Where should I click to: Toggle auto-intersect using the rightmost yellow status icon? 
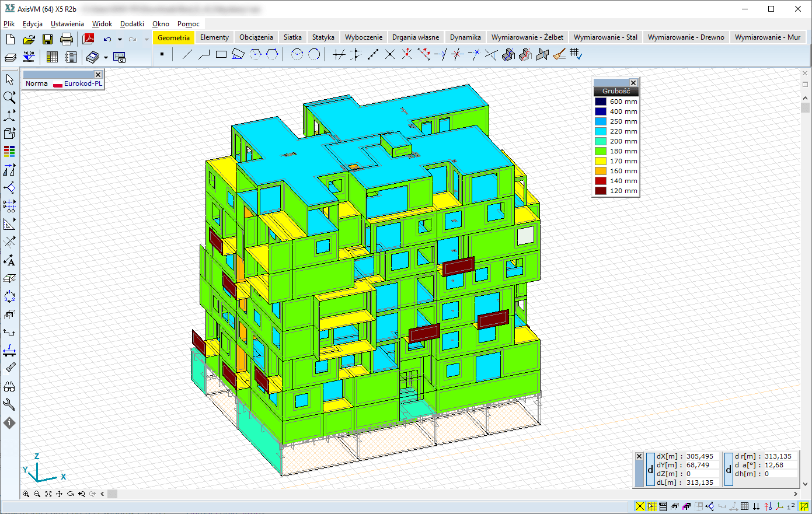point(804,506)
